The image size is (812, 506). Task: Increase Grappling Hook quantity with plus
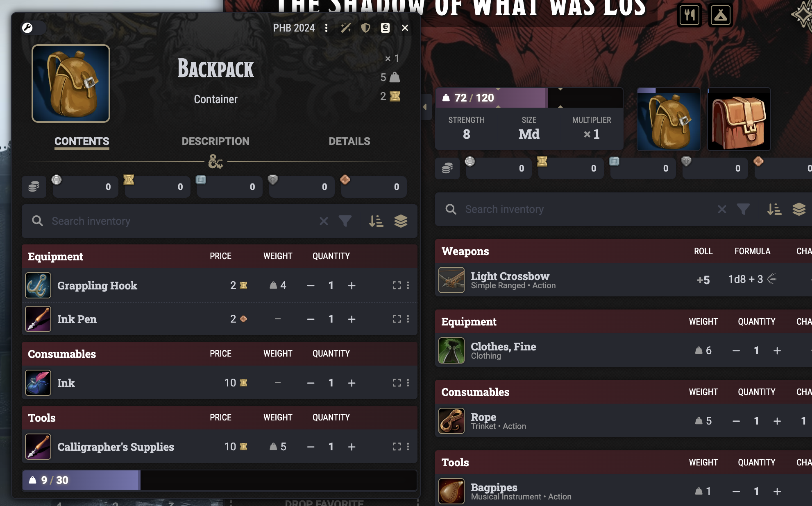[352, 285]
